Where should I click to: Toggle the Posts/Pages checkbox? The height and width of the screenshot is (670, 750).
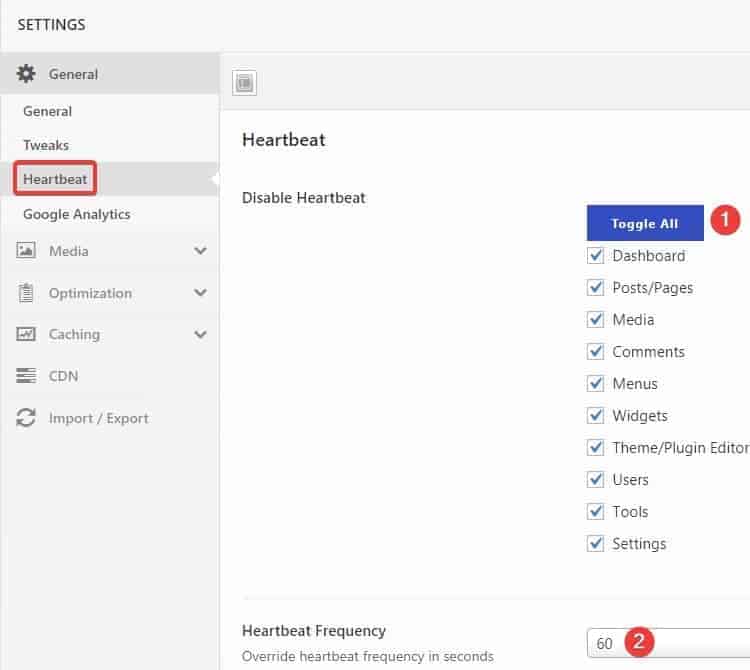coord(596,287)
